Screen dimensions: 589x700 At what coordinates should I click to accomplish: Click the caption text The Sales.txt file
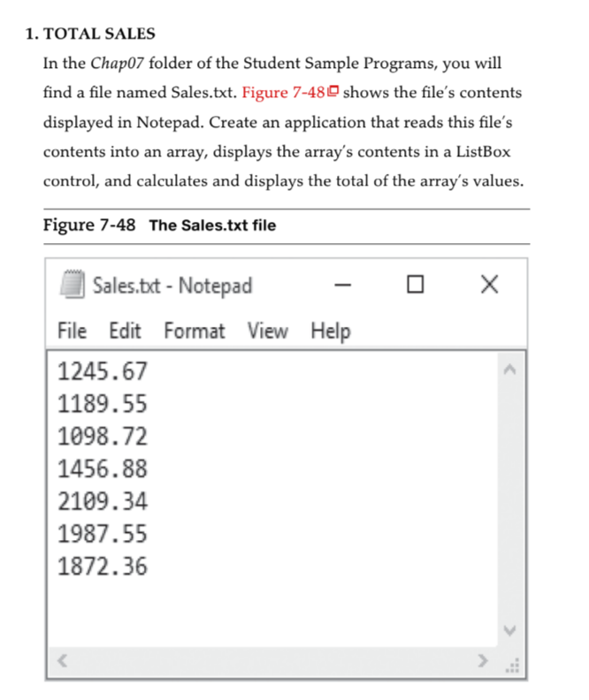(212, 225)
